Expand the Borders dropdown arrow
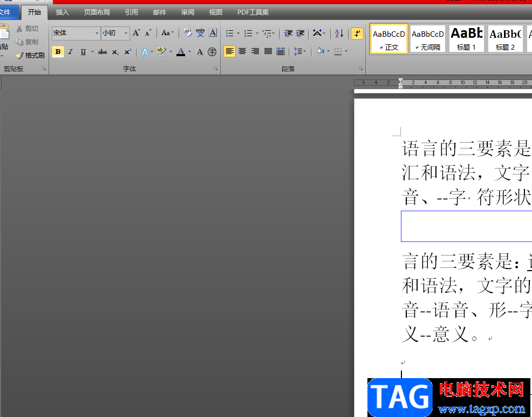Image resolution: width=532 pixels, height=417 pixels. pyautogui.click(x=346, y=51)
